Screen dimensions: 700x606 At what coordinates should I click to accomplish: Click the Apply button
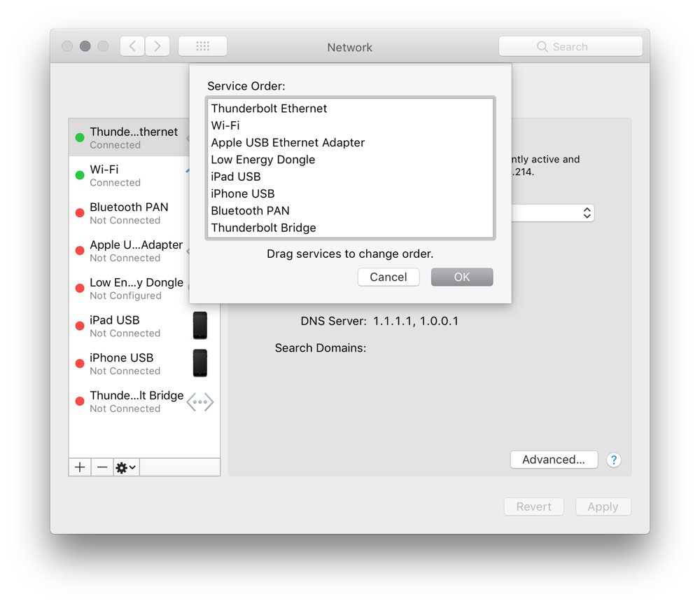click(x=603, y=507)
